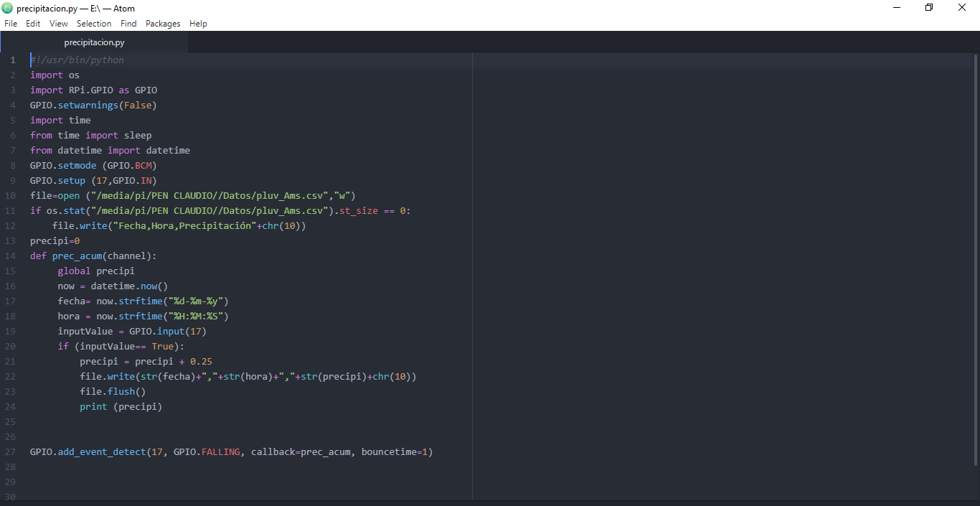Place cursor on the shebang comment line
The height and width of the screenshot is (506, 980).
click(77, 60)
